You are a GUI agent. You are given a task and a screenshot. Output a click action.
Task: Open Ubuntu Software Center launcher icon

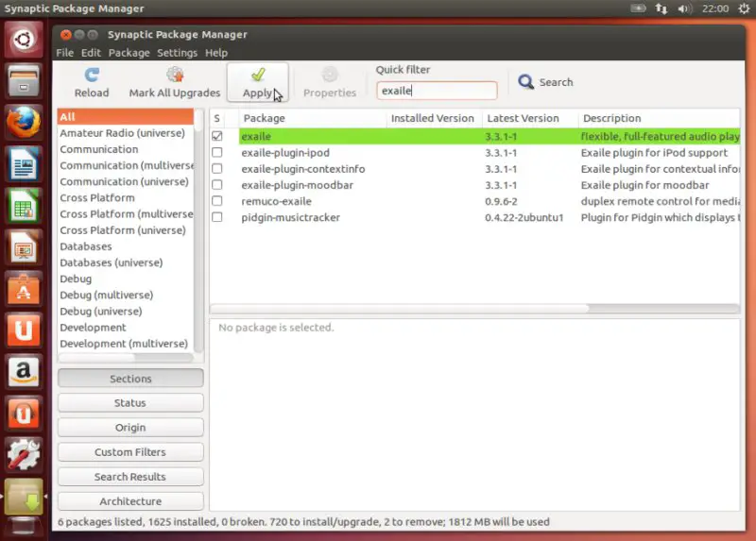point(23,289)
